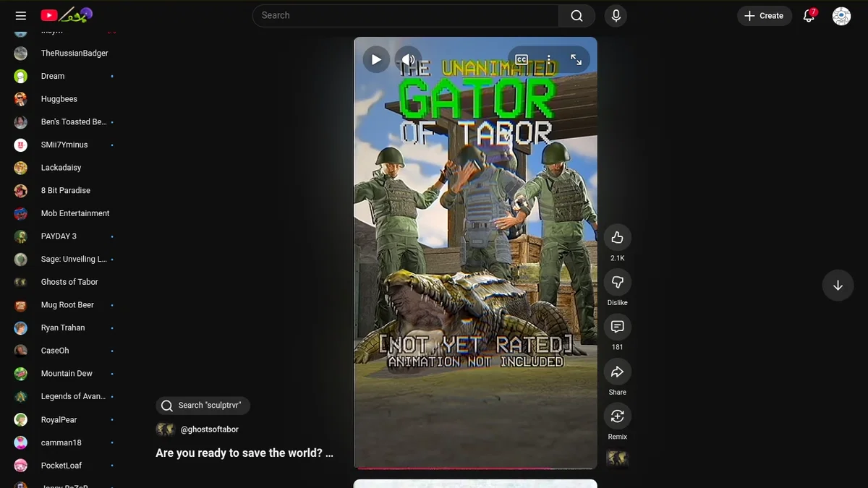Image resolution: width=868 pixels, height=488 pixels.
Task: Open Ghosts of Tabor subscription
Action: point(65,282)
